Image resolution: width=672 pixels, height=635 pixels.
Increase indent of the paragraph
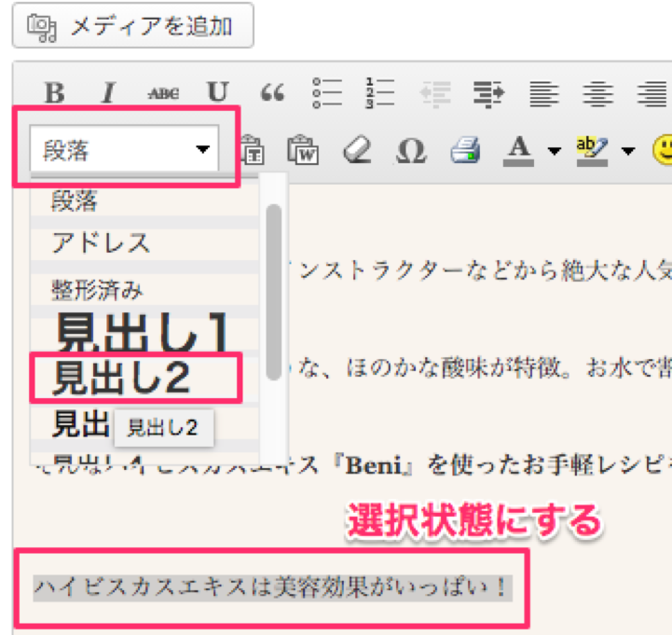[487, 92]
